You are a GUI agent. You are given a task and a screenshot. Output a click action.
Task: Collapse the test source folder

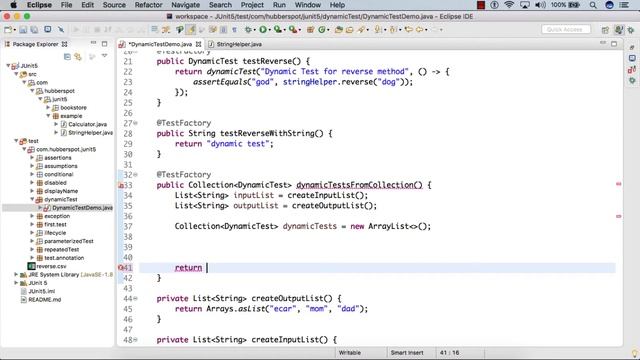pos(16,141)
